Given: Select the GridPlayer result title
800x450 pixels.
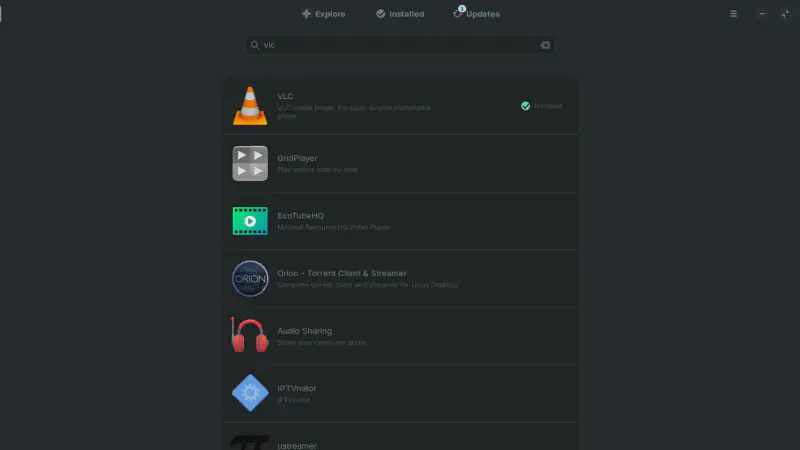Looking at the screenshot, I should point(297,158).
